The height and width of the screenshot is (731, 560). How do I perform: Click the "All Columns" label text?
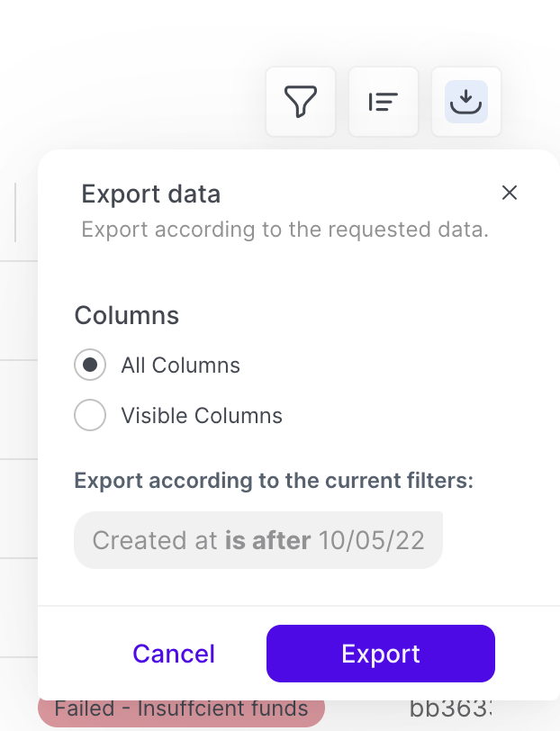point(180,365)
